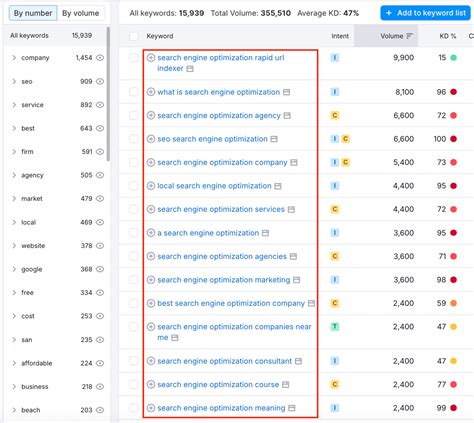The height and width of the screenshot is (423, 474).
Task: Click the yellow KD dot for 'search engine optimization consultant'
Action: pos(453,361)
